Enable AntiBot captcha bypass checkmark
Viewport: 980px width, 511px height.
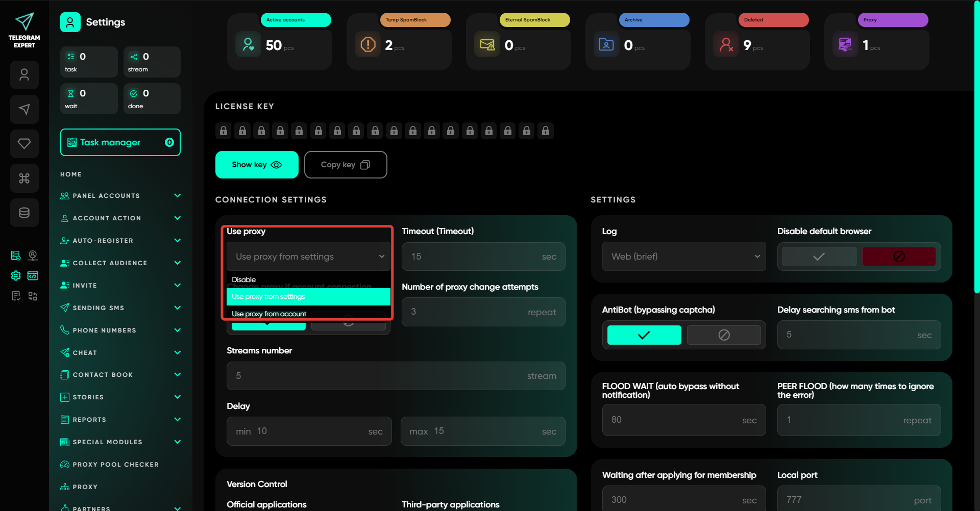(644, 335)
